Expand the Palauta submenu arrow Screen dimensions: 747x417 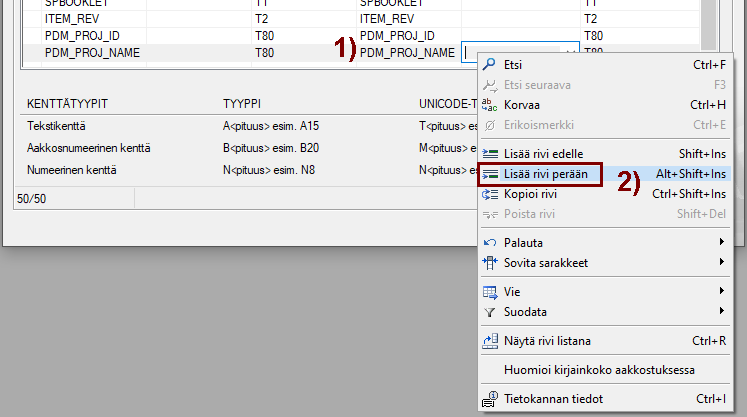(721, 243)
